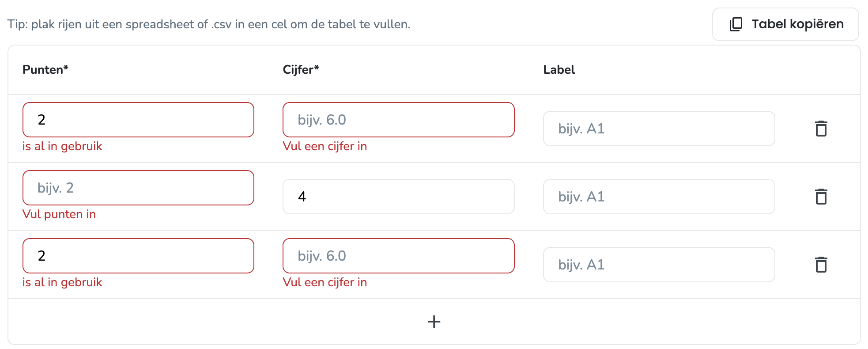Click the 'Vul punten in' error message
Viewport: 868px width, 349px height.
point(59,214)
